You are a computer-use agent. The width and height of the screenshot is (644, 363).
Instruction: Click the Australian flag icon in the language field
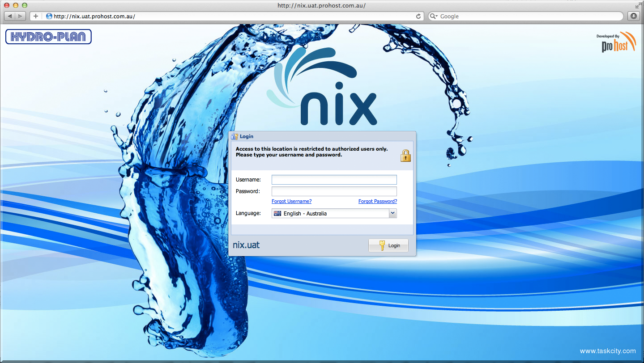[277, 214]
